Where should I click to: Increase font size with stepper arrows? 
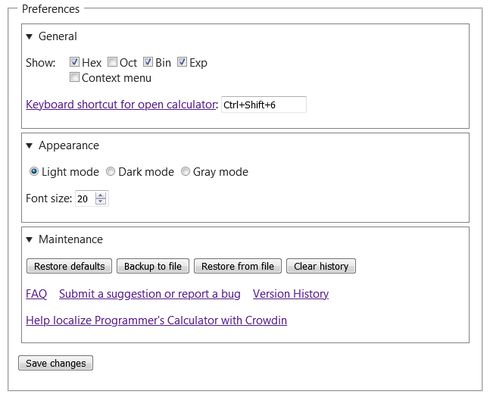tap(101, 195)
